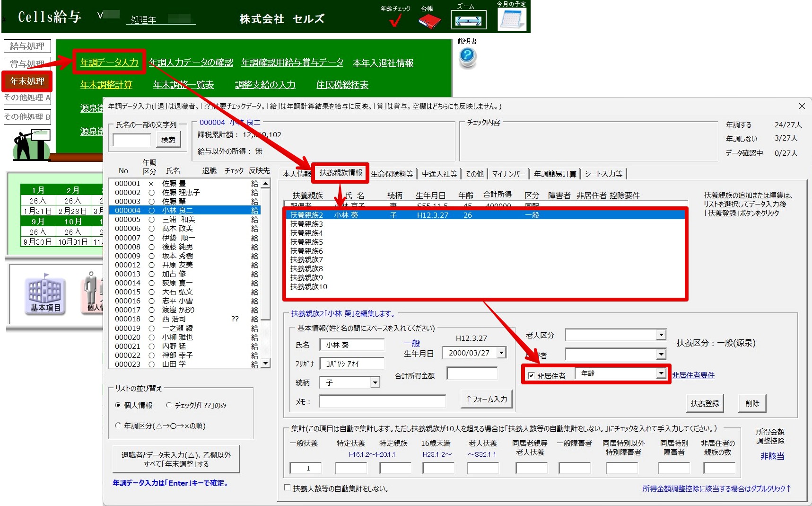Click the 給与処理 sidebar button

[27, 46]
